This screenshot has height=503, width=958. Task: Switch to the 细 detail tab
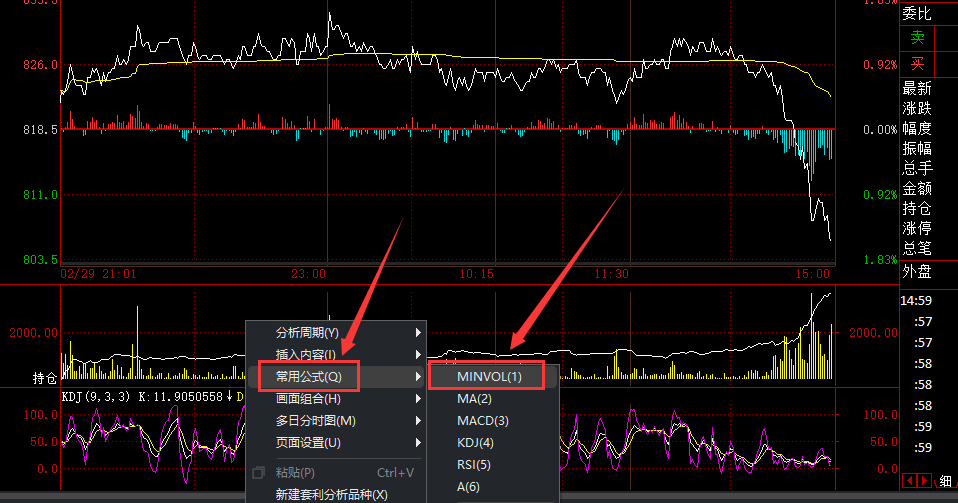coord(946,481)
